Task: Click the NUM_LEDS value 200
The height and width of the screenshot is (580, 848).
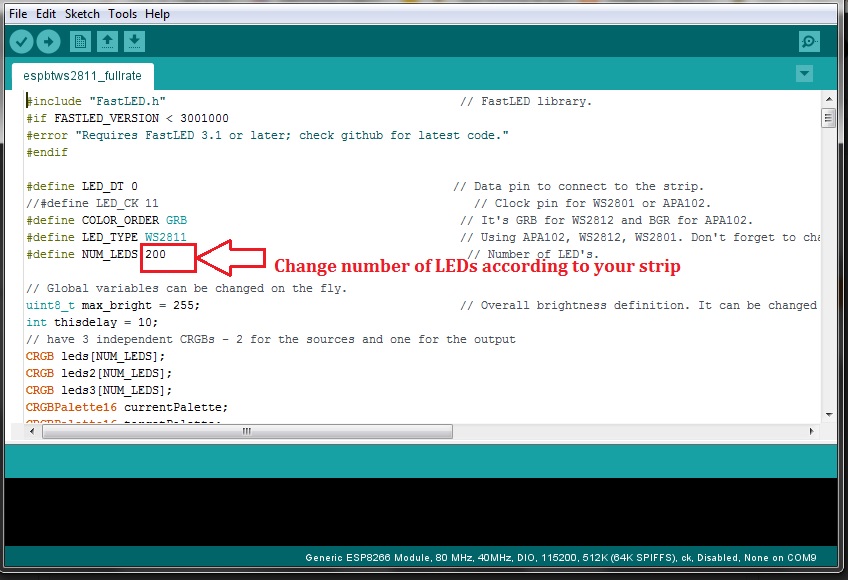Action: [155, 254]
